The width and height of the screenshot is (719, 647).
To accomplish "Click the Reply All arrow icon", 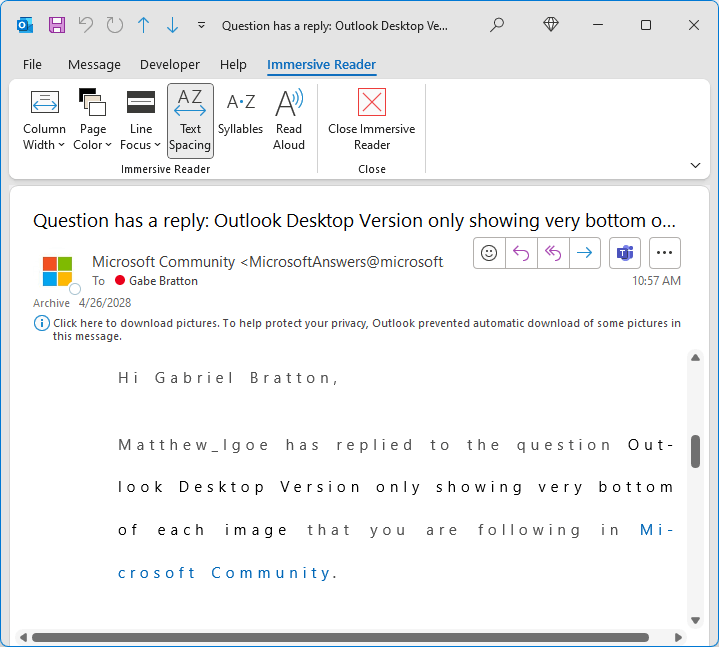I will [553, 253].
